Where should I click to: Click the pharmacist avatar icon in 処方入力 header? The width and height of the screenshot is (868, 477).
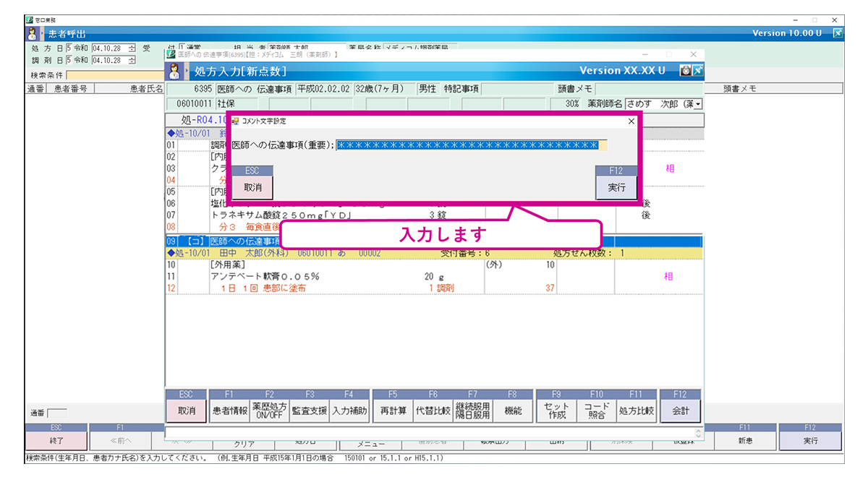tap(174, 71)
